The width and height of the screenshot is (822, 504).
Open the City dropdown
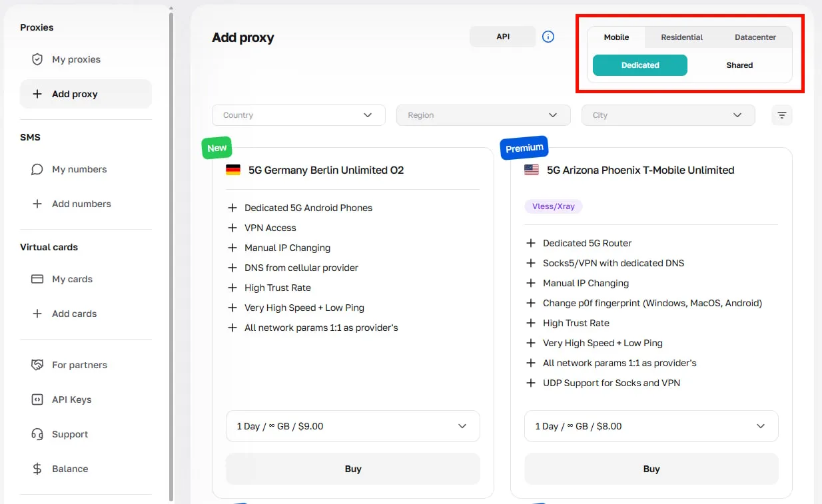click(668, 115)
